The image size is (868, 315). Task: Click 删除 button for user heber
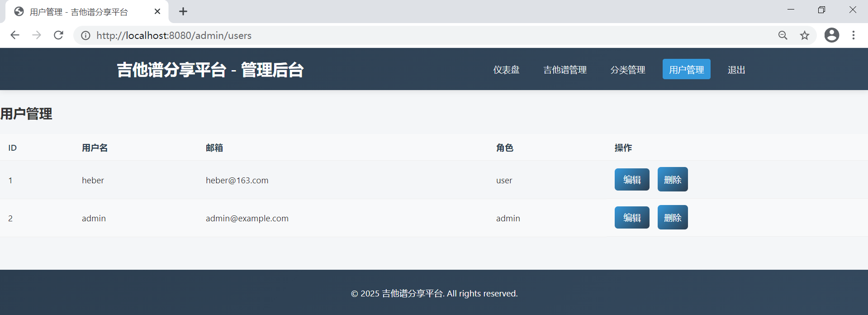tap(673, 180)
